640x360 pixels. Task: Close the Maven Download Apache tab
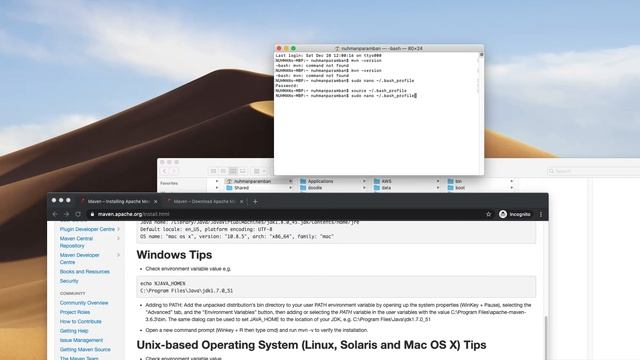click(x=242, y=202)
